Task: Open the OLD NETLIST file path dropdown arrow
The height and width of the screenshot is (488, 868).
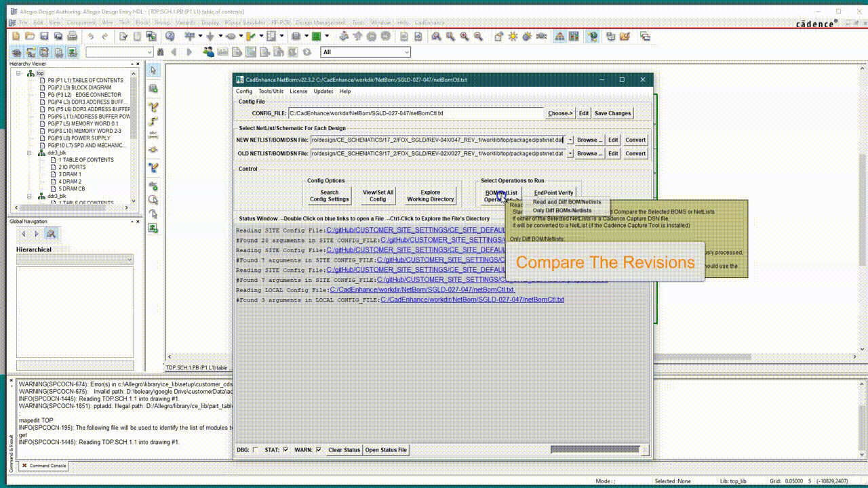Action: pyautogui.click(x=570, y=153)
